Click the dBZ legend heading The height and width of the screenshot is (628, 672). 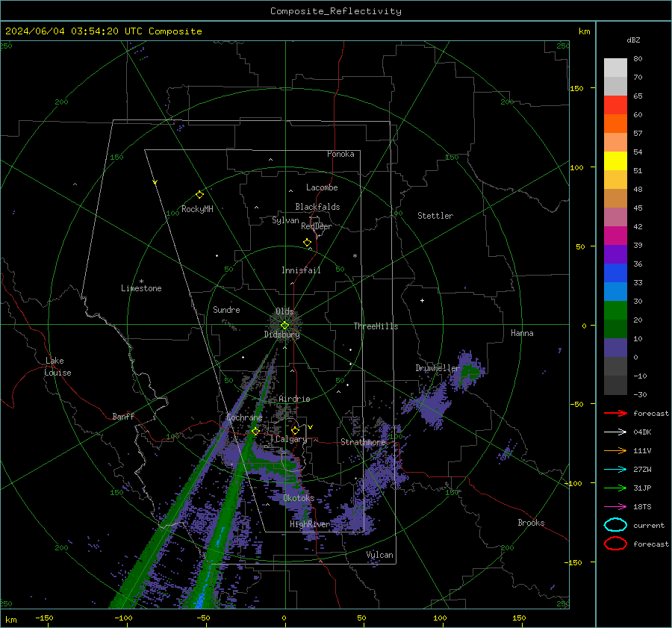(633, 40)
